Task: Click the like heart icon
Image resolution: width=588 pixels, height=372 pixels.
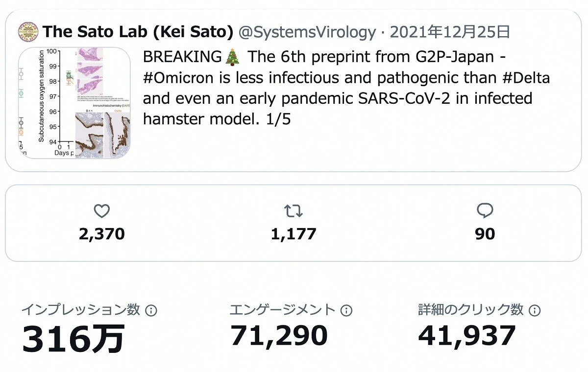Action: (101, 210)
